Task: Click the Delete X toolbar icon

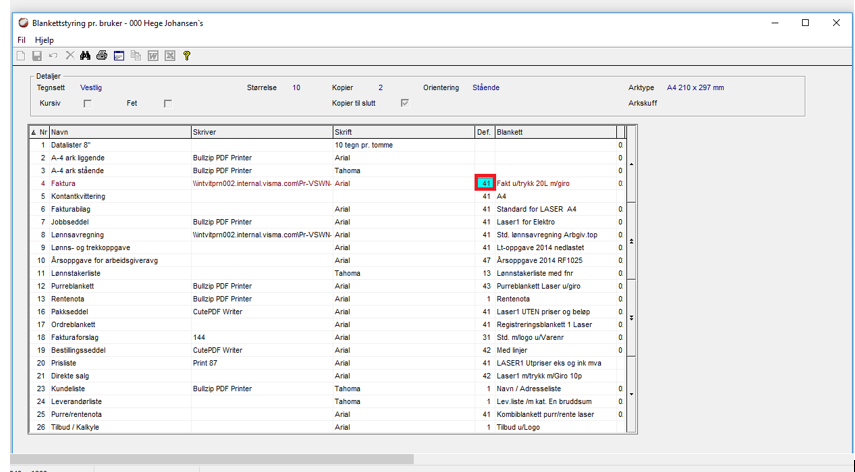Action: click(x=69, y=56)
